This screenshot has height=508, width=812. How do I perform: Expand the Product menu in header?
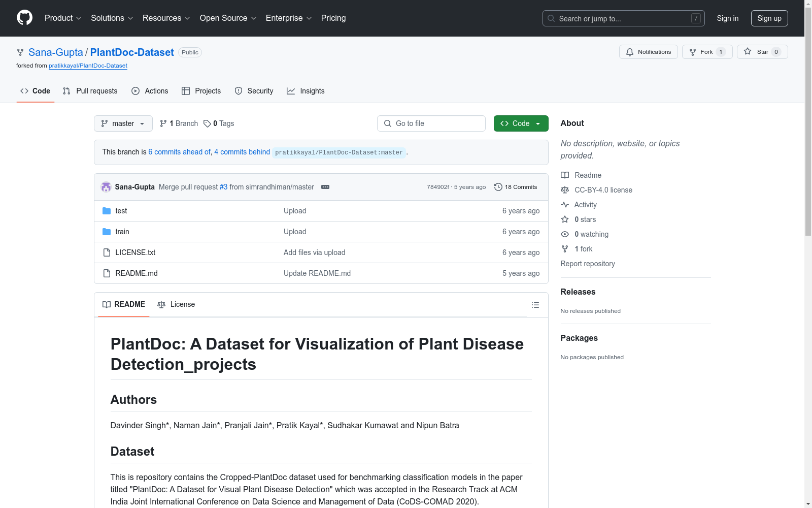63,18
